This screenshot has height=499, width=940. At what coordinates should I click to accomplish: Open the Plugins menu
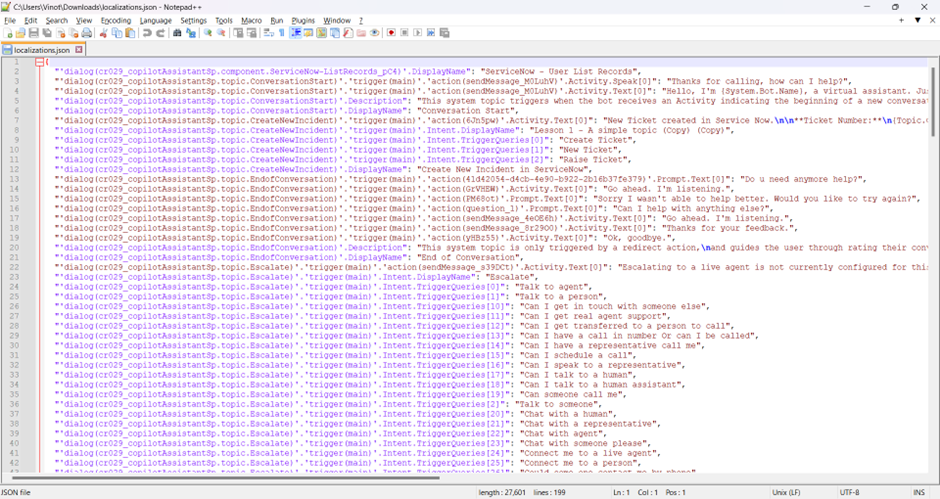[302, 20]
